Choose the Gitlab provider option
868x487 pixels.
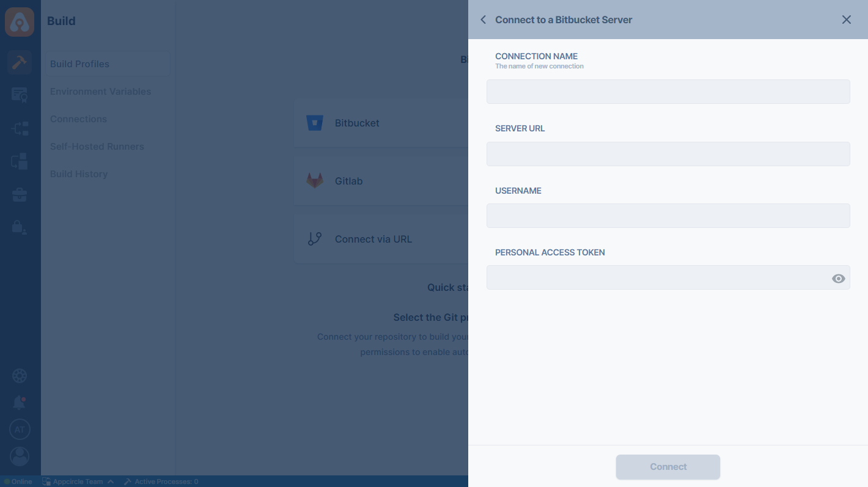point(381,181)
